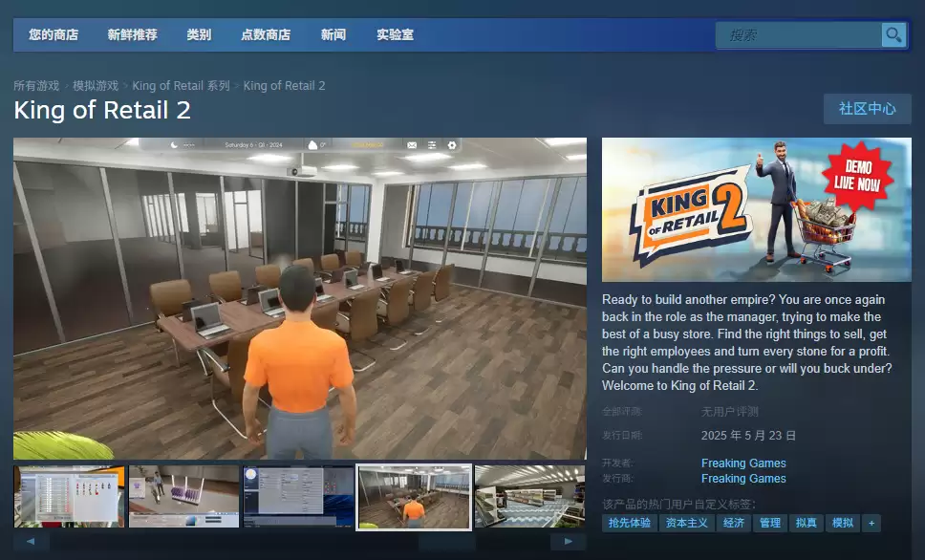925x560 pixels.
Task: Open the 实验室 tab
Action: pos(395,35)
